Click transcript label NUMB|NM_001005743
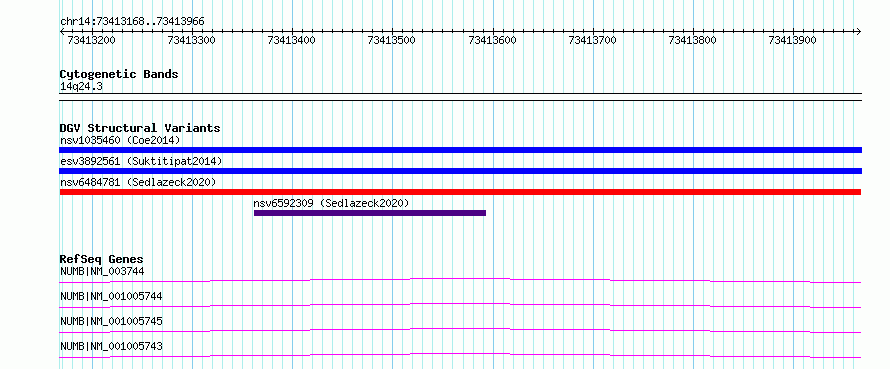This screenshot has width=890, height=369. [x=111, y=346]
